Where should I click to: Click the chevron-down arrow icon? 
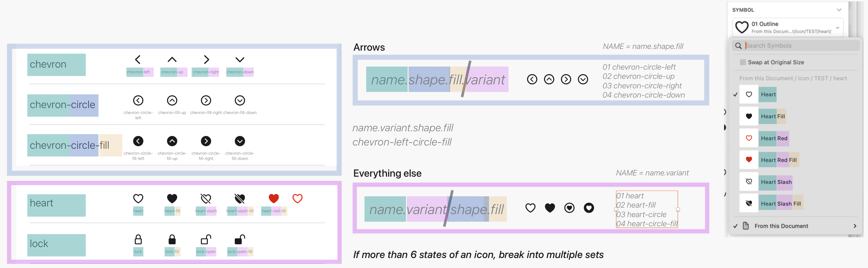[240, 60]
